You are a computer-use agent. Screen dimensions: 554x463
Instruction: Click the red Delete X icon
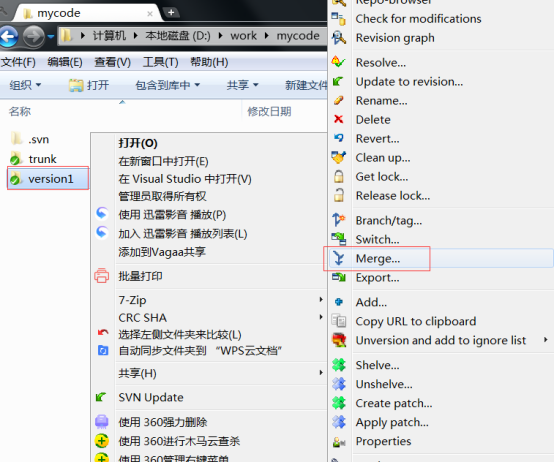(x=338, y=119)
